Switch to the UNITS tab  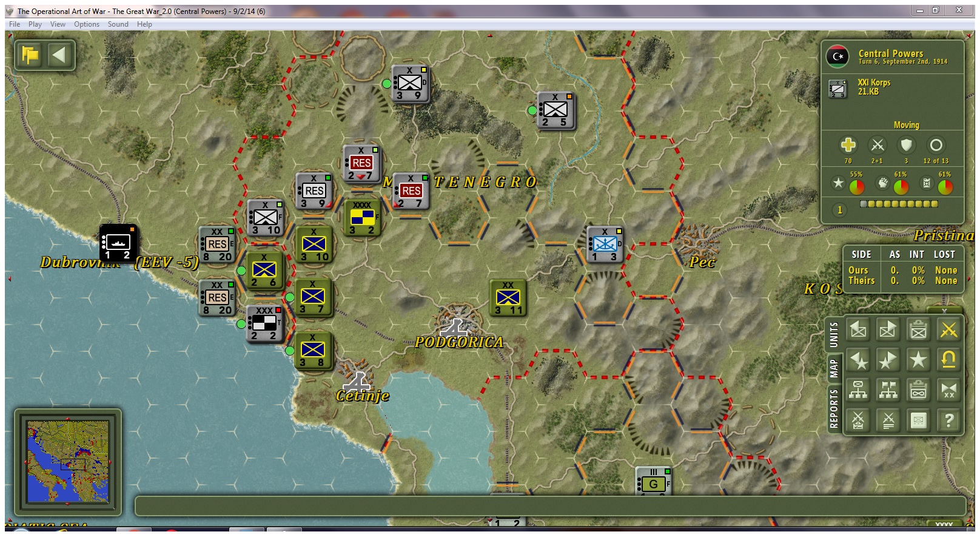[834, 334]
